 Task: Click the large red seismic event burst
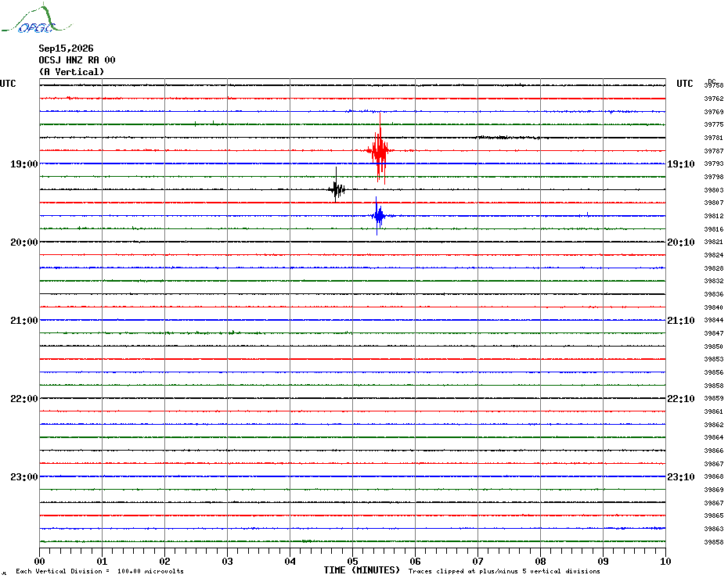pyautogui.click(x=380, y=149)
